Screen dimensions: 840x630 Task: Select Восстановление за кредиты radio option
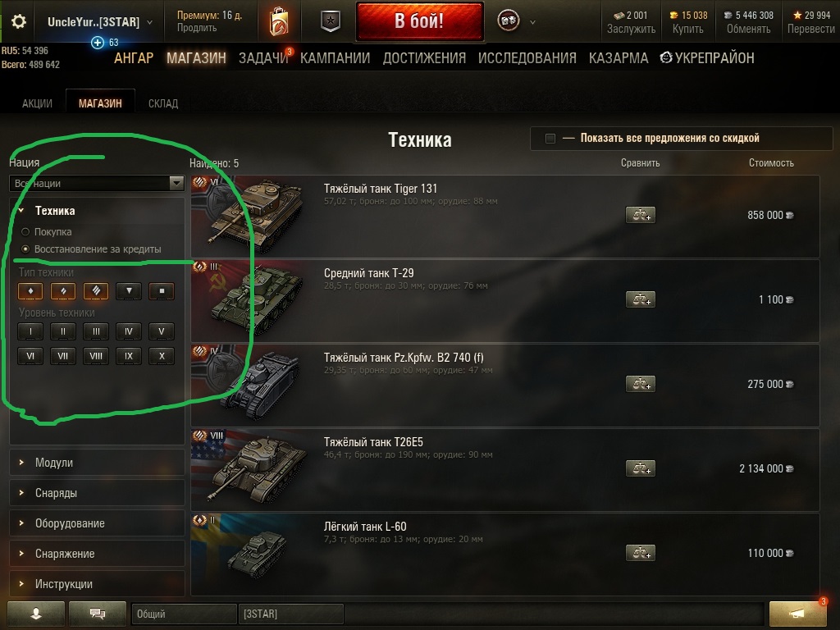point(25,249)
